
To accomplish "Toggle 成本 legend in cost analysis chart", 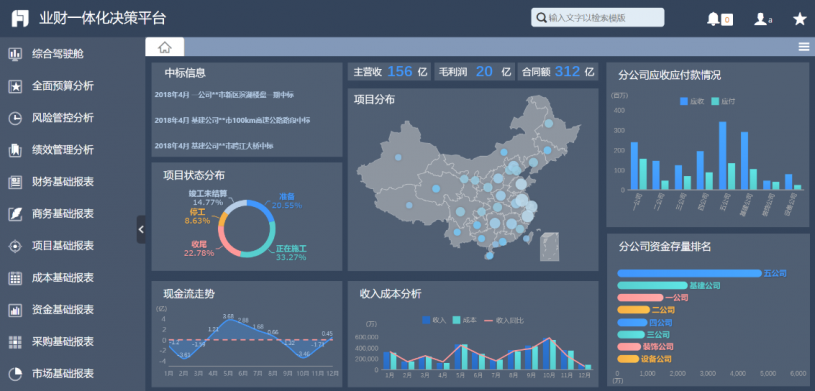I will click(465, 320).
